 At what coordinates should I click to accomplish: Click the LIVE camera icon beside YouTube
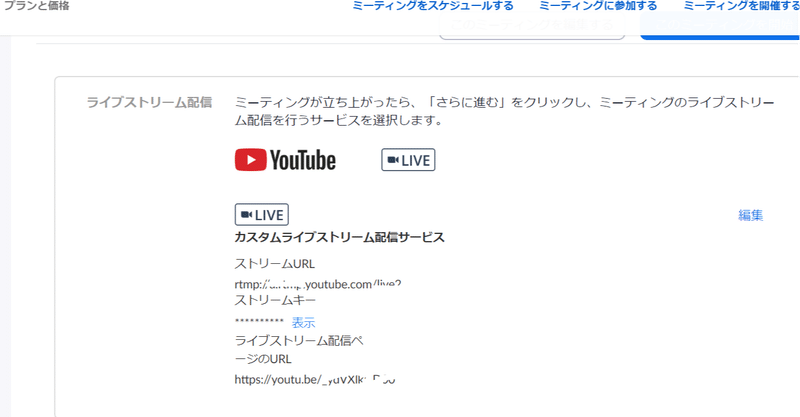408,160
